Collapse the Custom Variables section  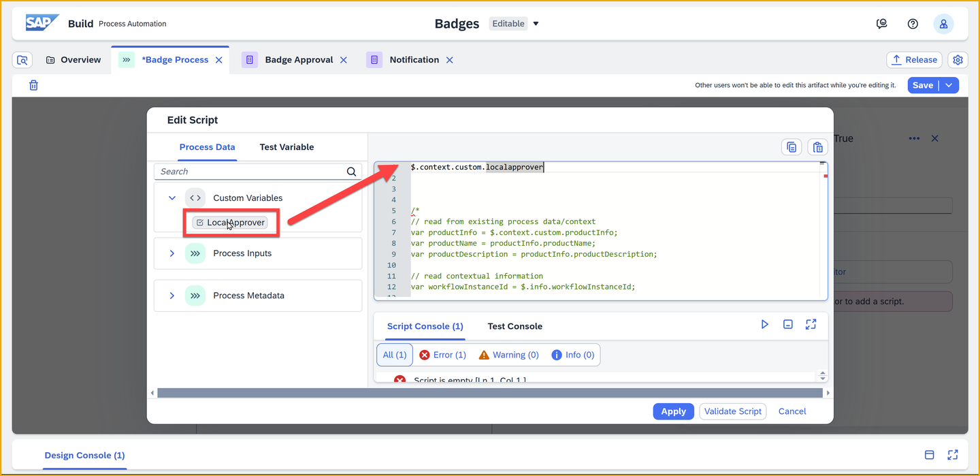(172, 198)
